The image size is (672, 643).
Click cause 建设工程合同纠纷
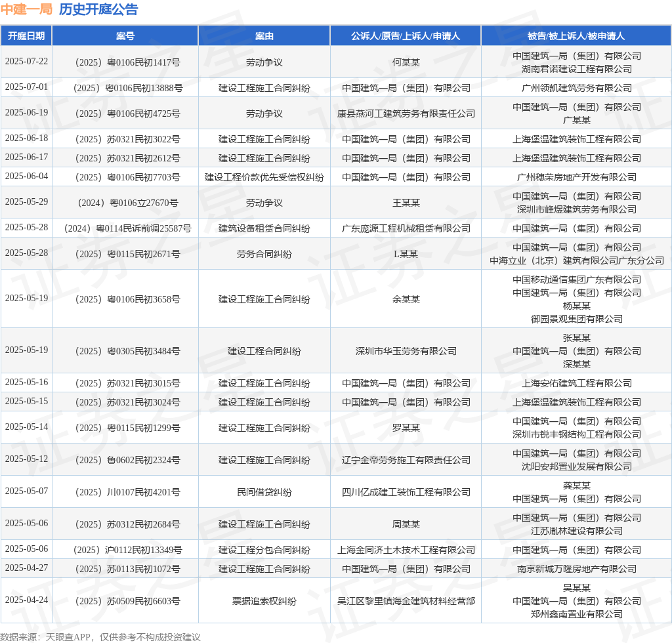(264, 351)
